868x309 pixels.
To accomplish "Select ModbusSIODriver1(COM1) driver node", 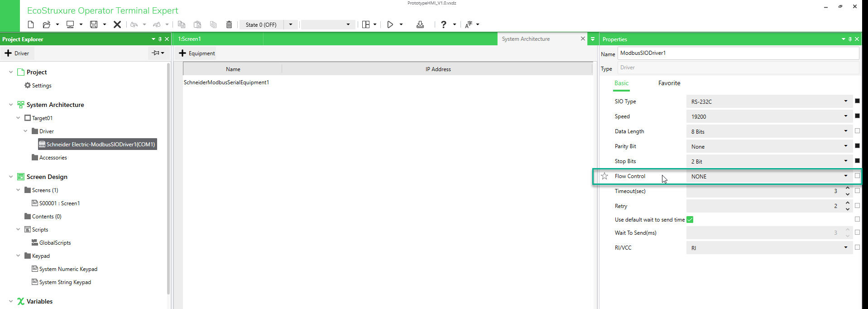I will [97, 144].
